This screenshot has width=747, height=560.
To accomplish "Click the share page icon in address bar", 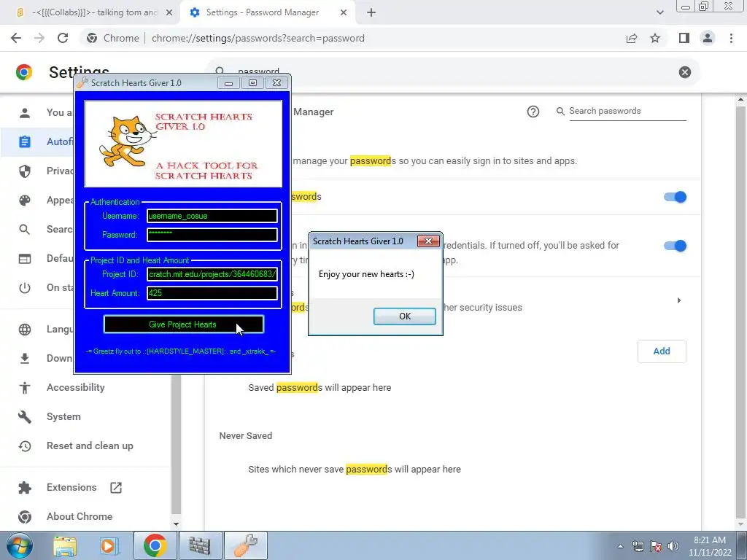I will (x=632, y=38).
